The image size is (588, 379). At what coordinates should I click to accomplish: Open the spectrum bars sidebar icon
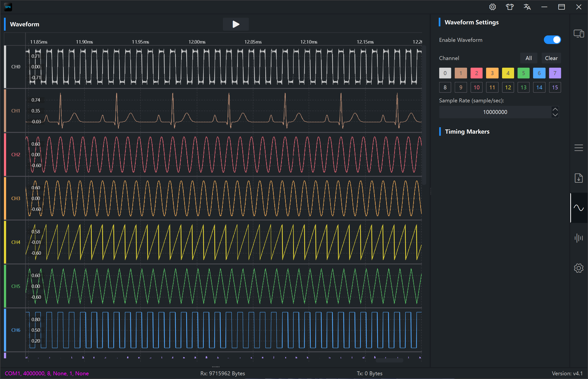click(x=579, y=238)
